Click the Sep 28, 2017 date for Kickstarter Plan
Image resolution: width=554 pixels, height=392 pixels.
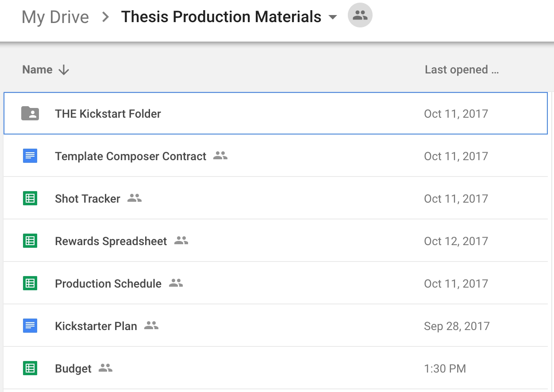point(457,326)
